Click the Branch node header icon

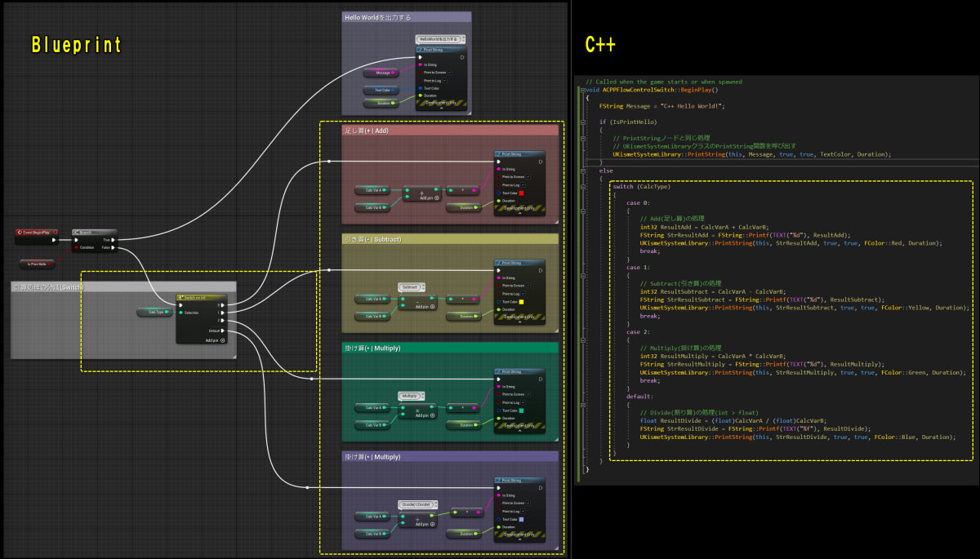coord(75,233)
